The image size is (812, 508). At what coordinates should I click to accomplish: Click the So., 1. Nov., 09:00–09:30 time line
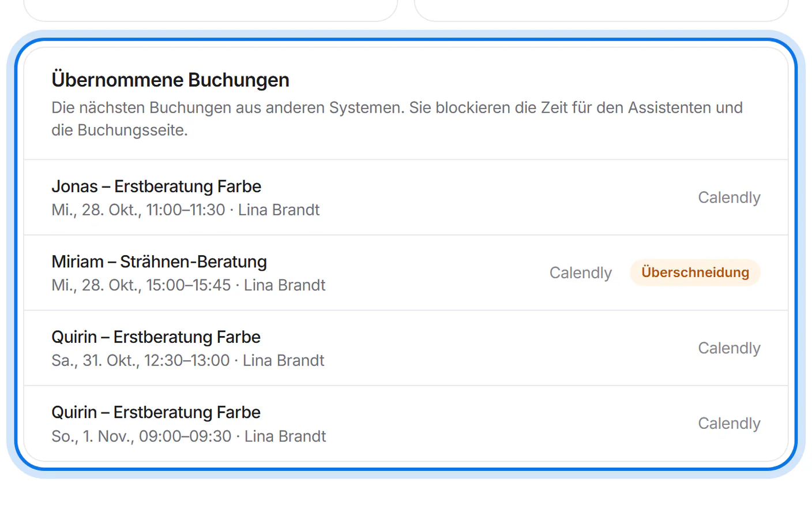click(x=189, y=436)
